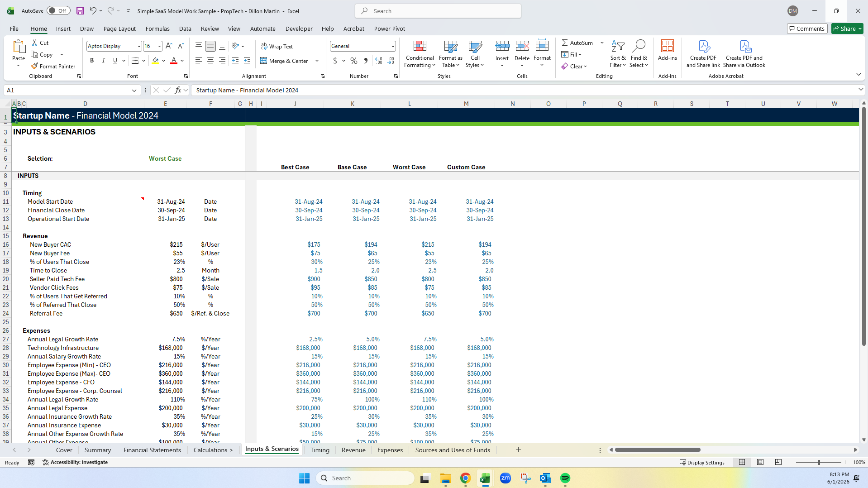Open the Sort & Filter tool

(618, 54)
